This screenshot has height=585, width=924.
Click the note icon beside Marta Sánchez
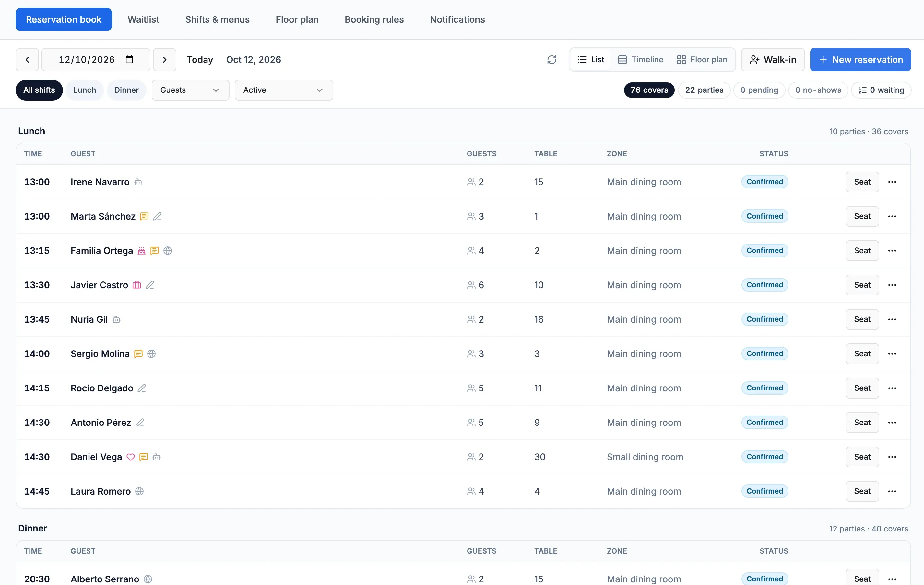pyautogui.click(x=144, y=216)
